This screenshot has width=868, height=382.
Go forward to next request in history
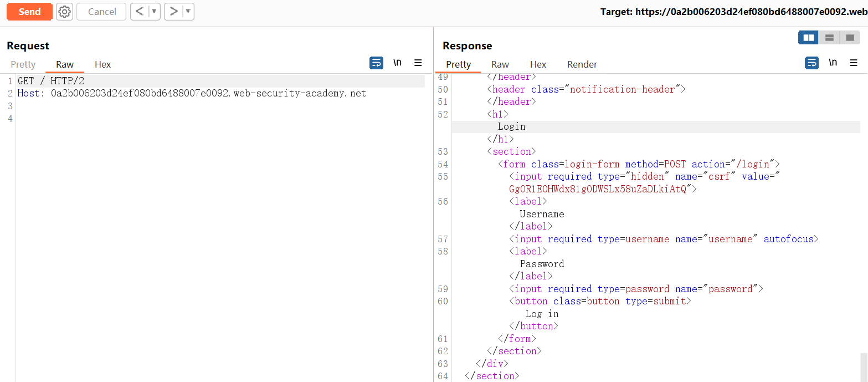(x=173, y=12)
